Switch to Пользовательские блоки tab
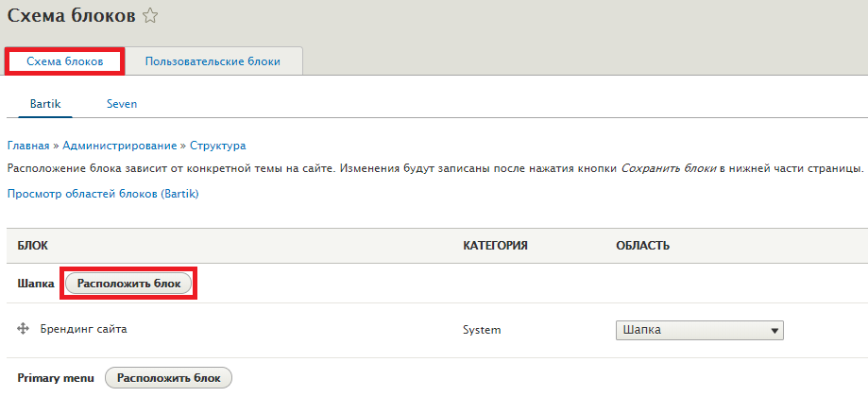Screen dimensions: 868x397 pos(213,61)
